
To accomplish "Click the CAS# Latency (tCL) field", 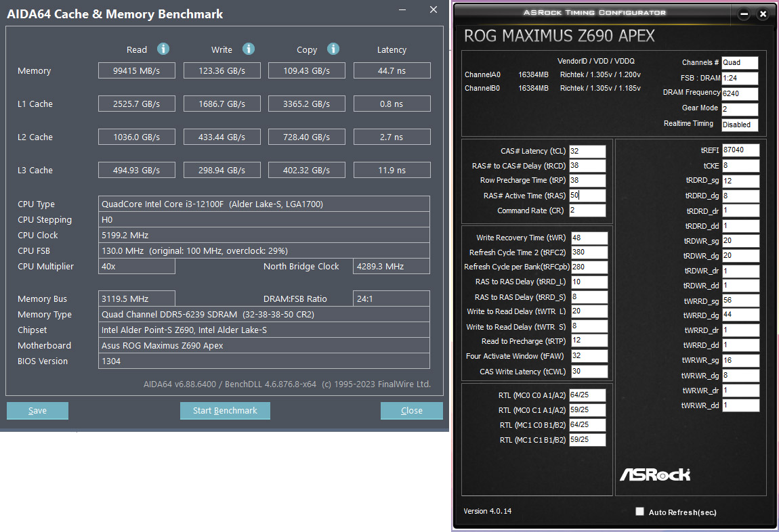I will 587,152.
